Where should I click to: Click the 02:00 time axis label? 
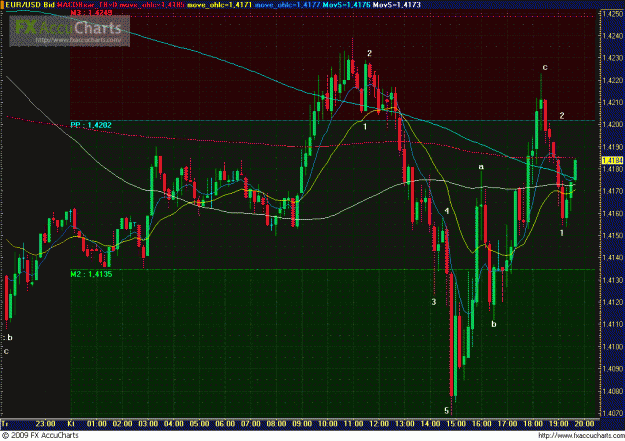coord(122,423)
